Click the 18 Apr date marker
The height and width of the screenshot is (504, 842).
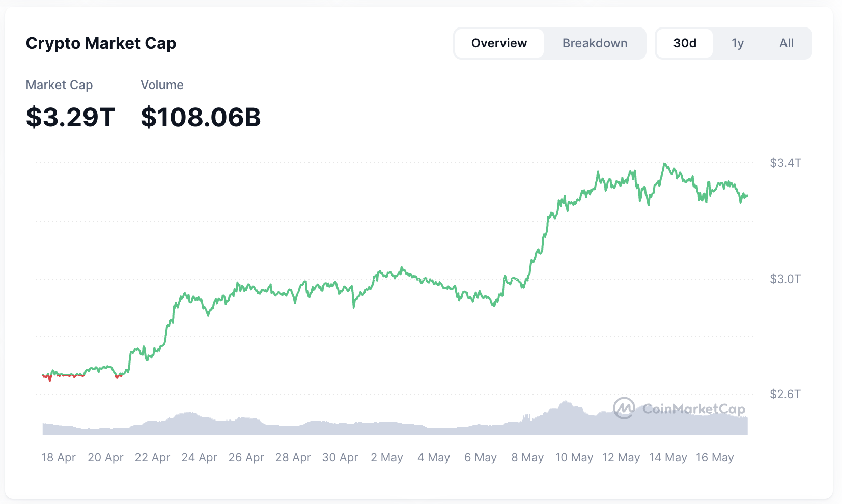click(x=59, y=457)
